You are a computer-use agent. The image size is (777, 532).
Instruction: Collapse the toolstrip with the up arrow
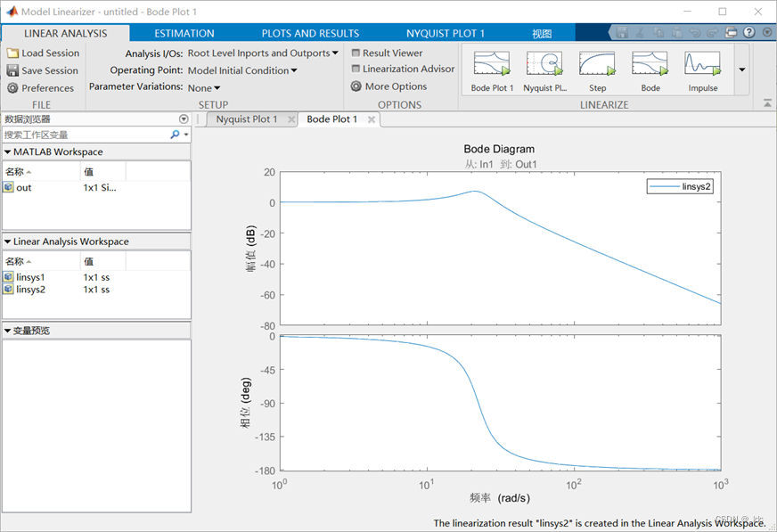767,103
